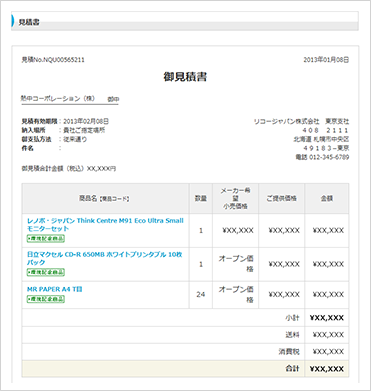Click the green badge under the Lenovo product
371x391 pixels.
pos(46,239)
